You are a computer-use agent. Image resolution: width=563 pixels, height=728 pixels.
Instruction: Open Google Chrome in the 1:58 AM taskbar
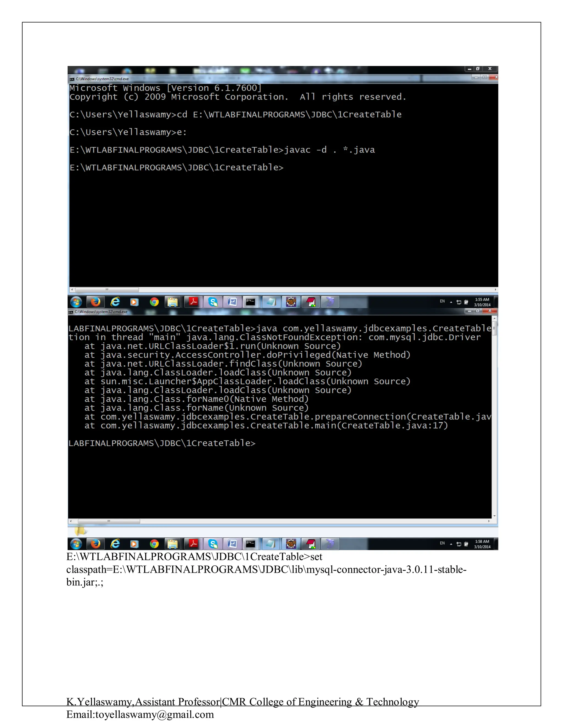154,544
